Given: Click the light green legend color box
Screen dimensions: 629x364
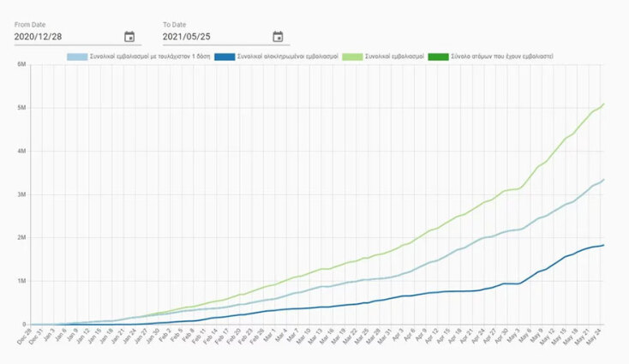Looking at the screenshot, I should pos(352,57).
